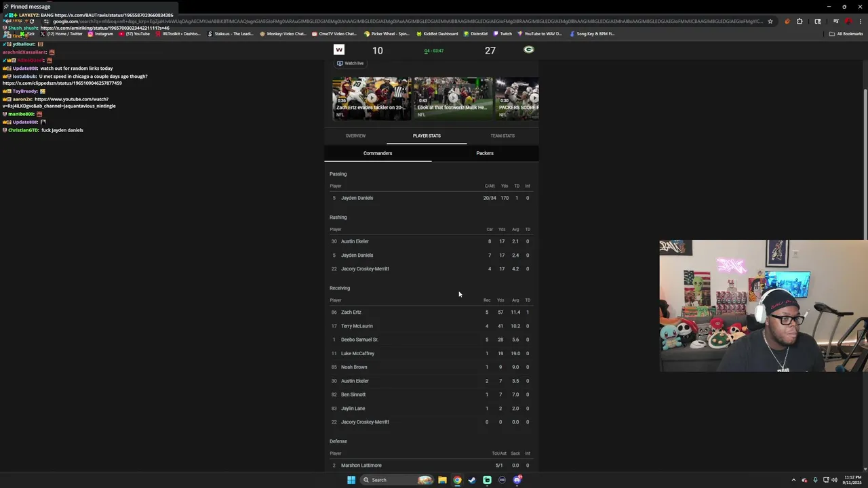The width and height of the screenshot is (868, 488).
Task: Click Ben Sinnott in Receiving
Action: 353,394
